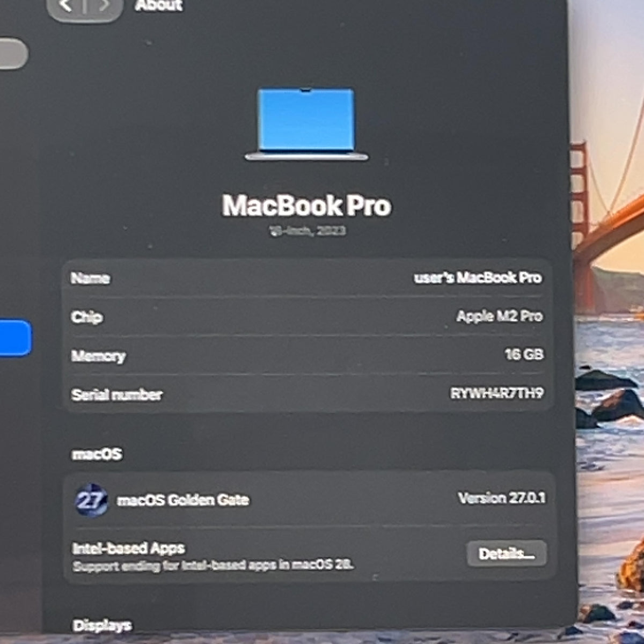The height and width of the screenshot is (644, 644).
Task: Click the About window title
Action: [159, 5]
